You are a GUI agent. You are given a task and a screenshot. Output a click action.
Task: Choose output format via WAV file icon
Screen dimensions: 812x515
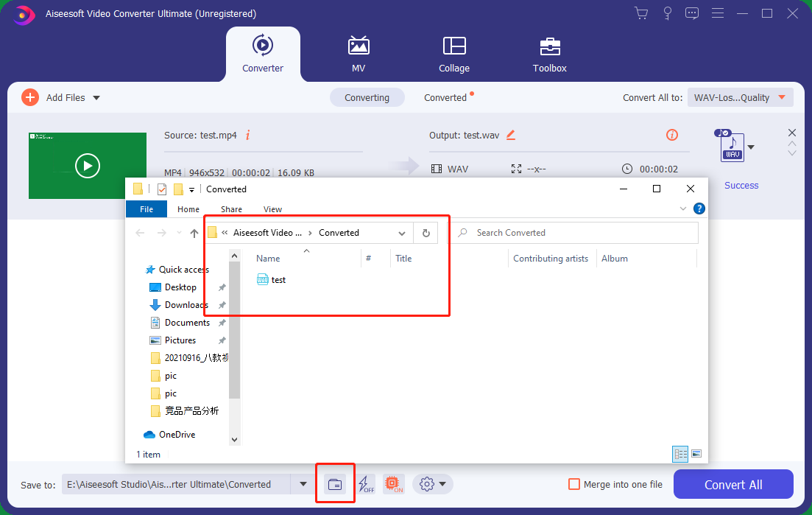tap(731, 146)
